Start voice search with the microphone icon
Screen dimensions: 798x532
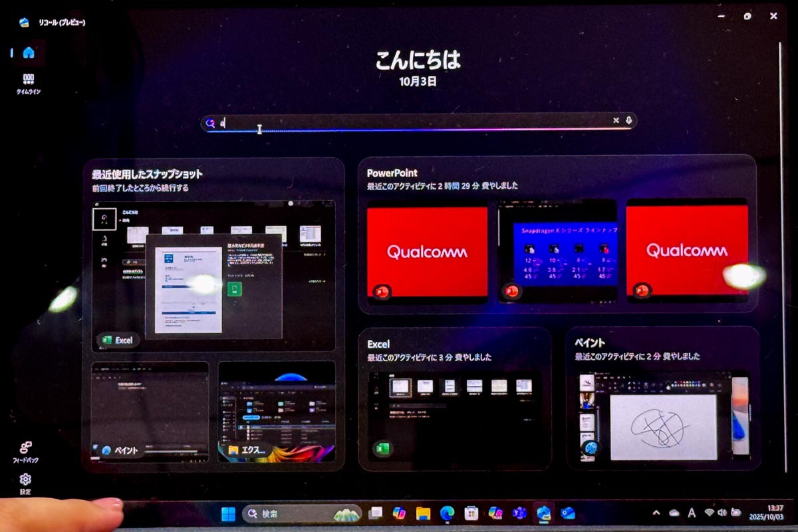click(629, 120)
